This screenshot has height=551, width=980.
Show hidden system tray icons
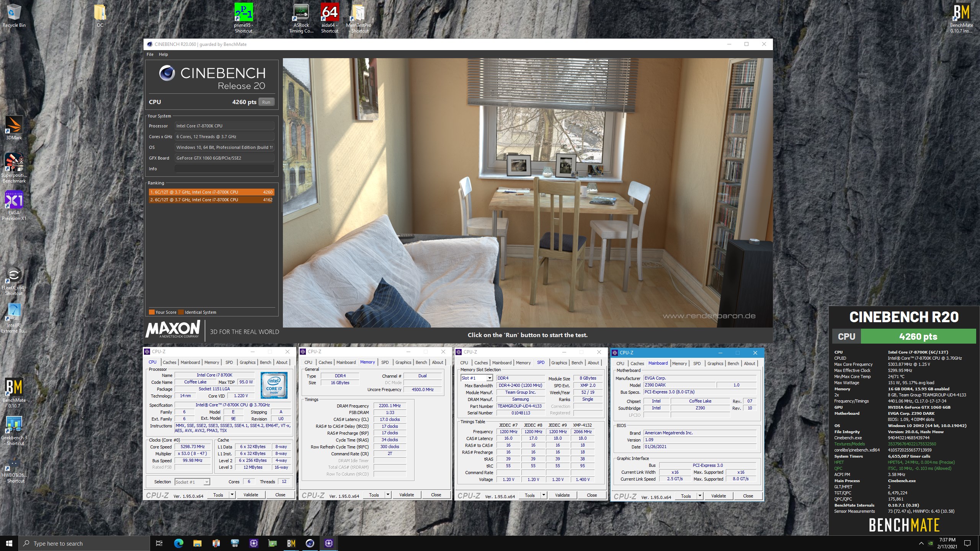[921, 543]
